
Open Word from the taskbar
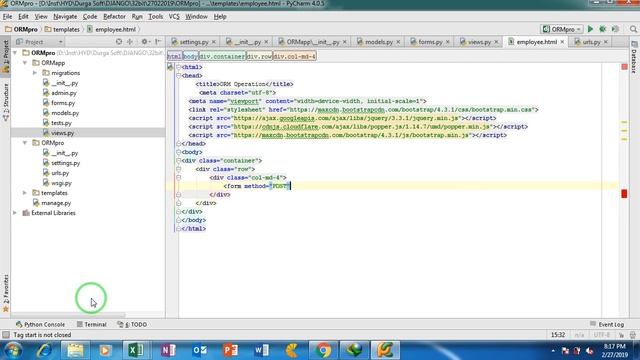pos(261,350)
